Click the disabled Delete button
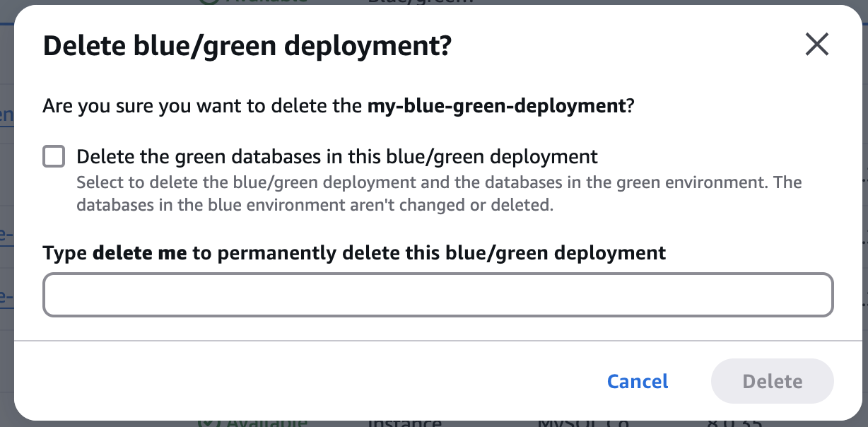Screen dimensions: 868x427 (772, 381)
